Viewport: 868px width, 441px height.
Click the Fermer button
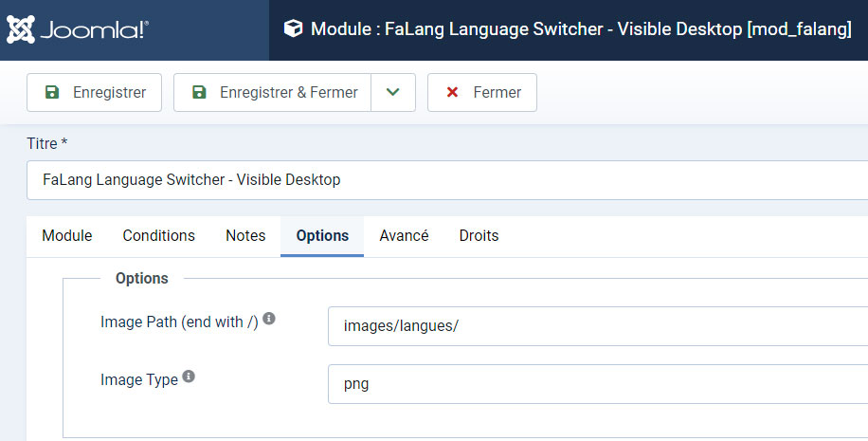tap(482, 93)
